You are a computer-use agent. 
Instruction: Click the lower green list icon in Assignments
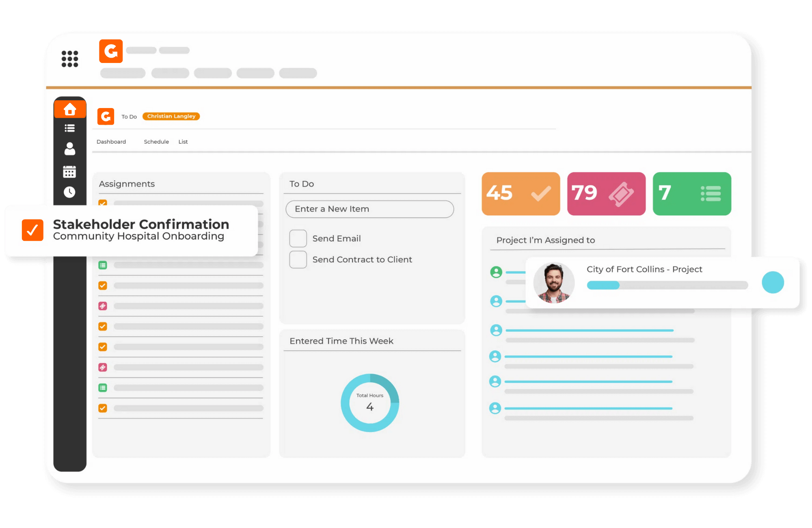(103, 388)
